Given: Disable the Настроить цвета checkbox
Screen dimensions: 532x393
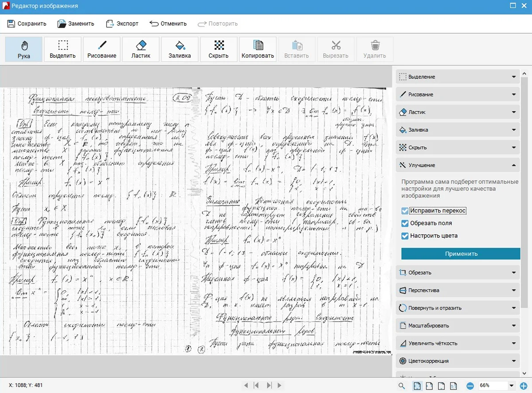Looking at the screenshot, I should [405, 236].
